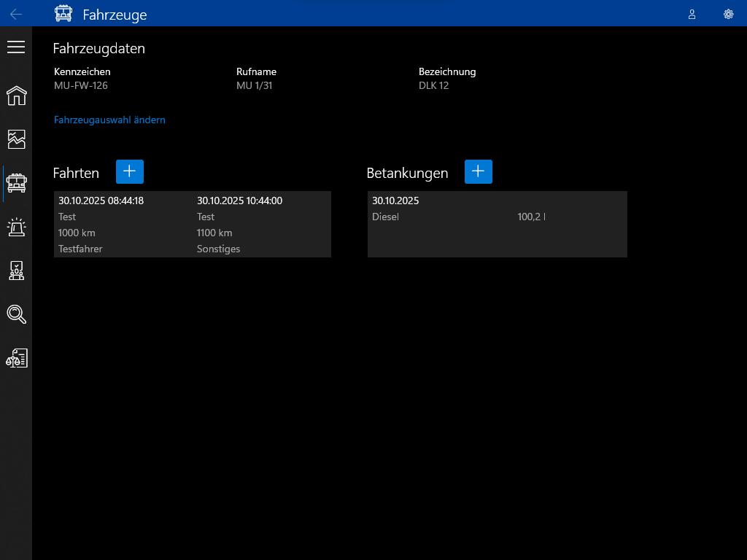Add a new refueling under Betankungen

click(479, 171)
